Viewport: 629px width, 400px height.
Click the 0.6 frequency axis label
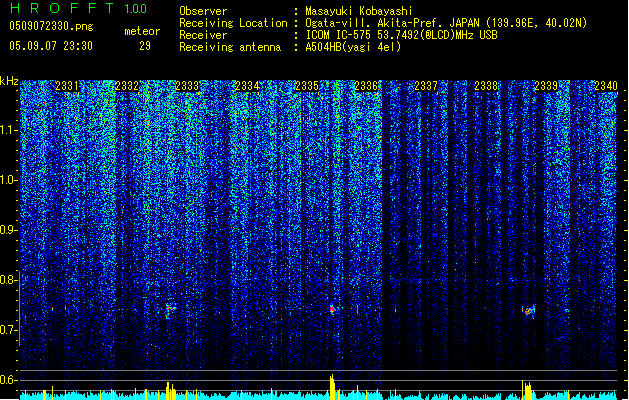[x=8, y=380]
